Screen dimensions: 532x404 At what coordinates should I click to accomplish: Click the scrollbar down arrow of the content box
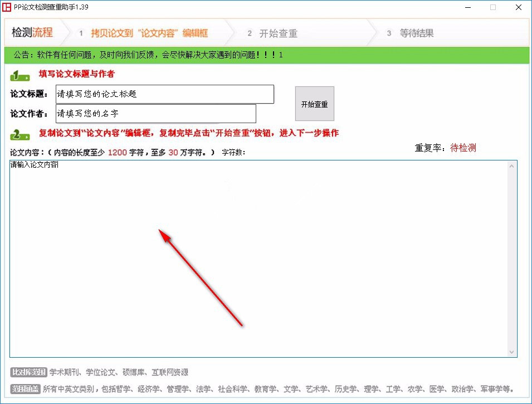pyautogui.click(x=511, y=352)
